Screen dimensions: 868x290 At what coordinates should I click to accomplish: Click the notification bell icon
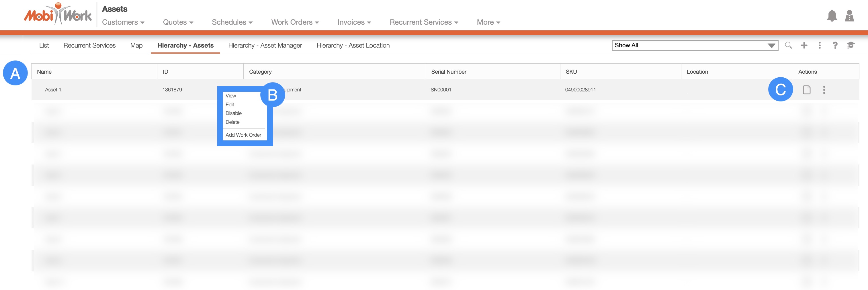tap(832, 16)
